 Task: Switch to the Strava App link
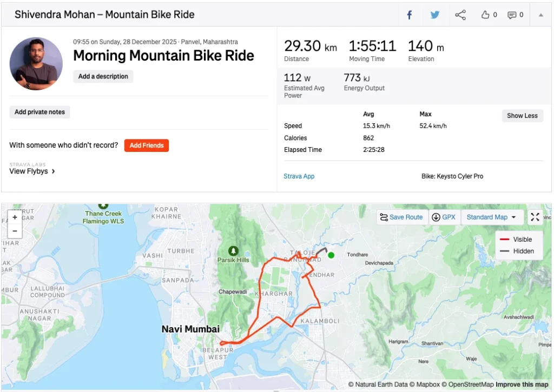point(299,176)
